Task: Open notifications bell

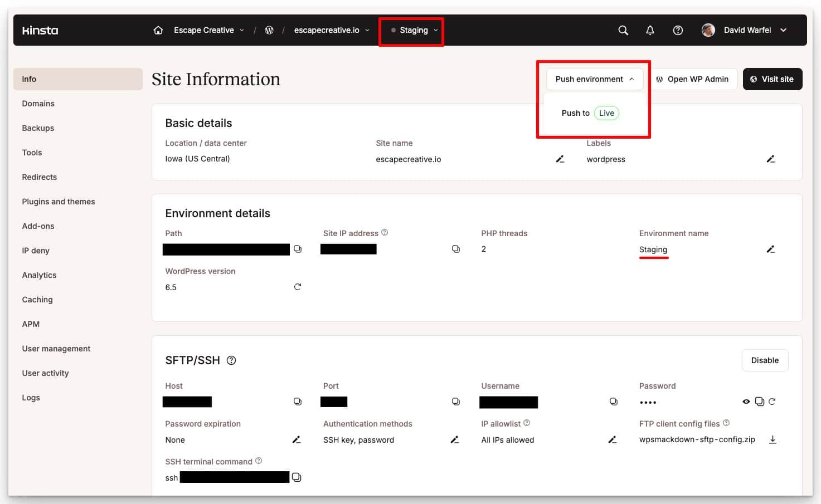Action: click(650, 30)
